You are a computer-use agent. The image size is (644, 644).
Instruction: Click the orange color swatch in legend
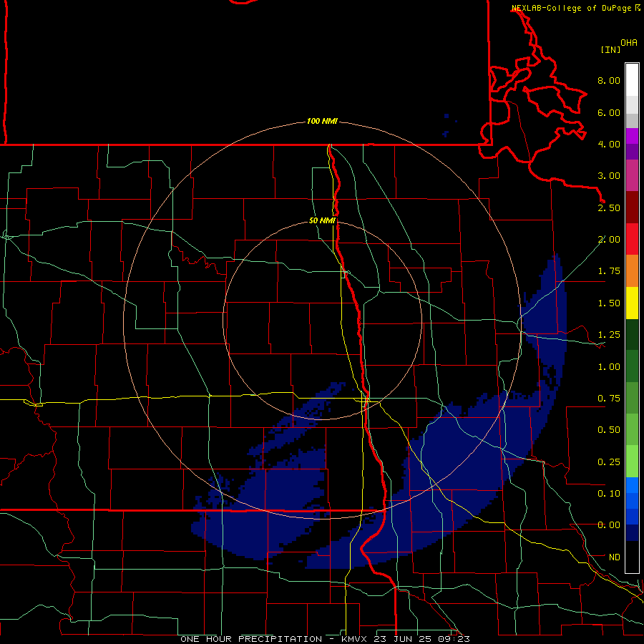pyautogui.click(x=632, y=271)
